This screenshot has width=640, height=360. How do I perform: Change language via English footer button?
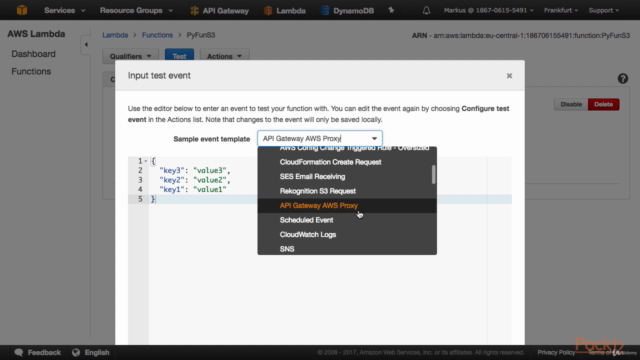coord(91,352)
